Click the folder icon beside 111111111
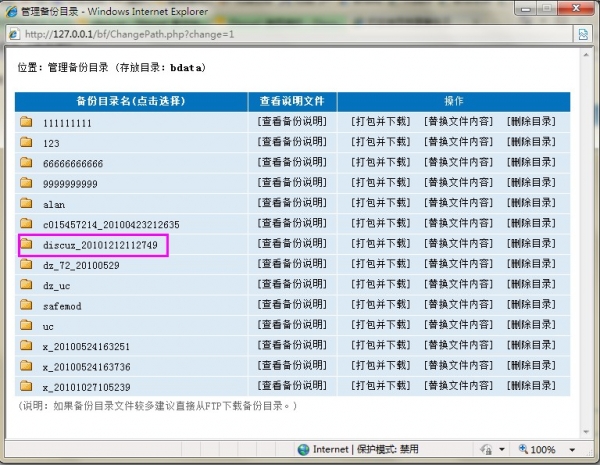 27,122
